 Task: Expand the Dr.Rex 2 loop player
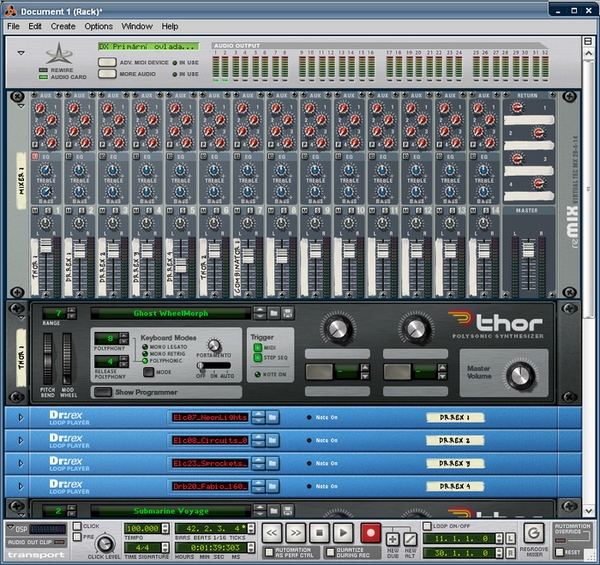pos(21,440)
